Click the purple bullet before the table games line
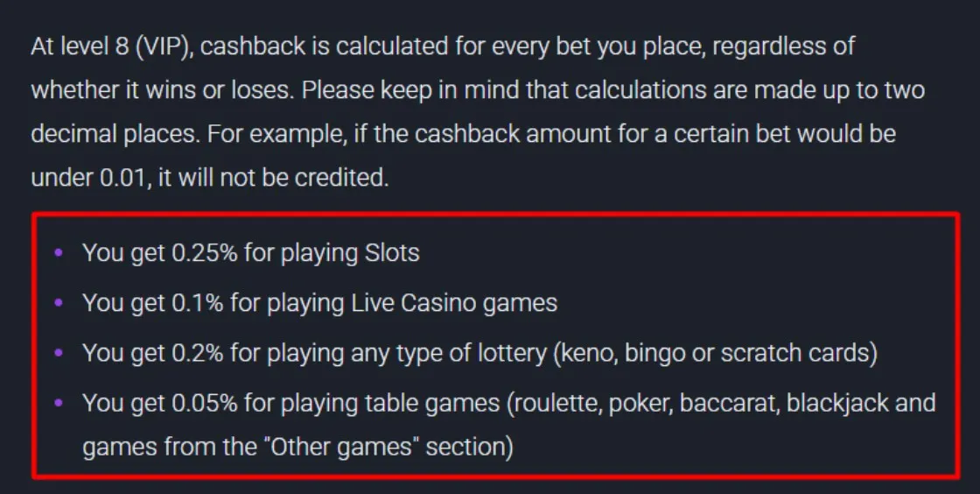Image resolution: width=980 pixels, height=494 pixels. tap(59, 403)
